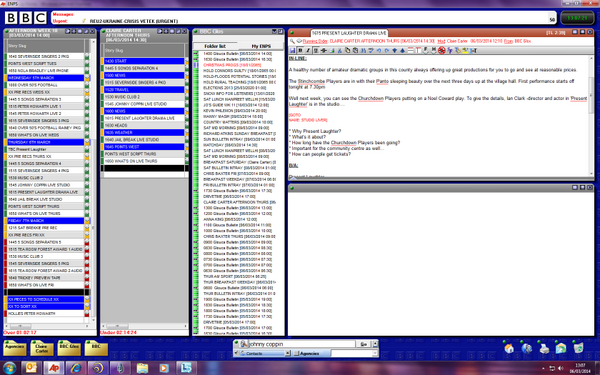The height and width of the screenshot is (375, 600).
Task: Click the URGENT REU2-UKRAINE-CRISIS message
Action: (x=134, y=21)
